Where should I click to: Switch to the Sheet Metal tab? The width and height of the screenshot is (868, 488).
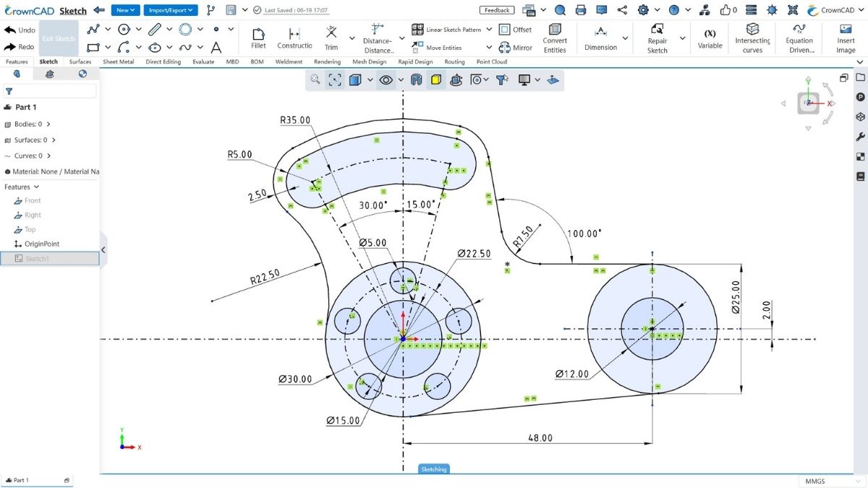point(119,62)
